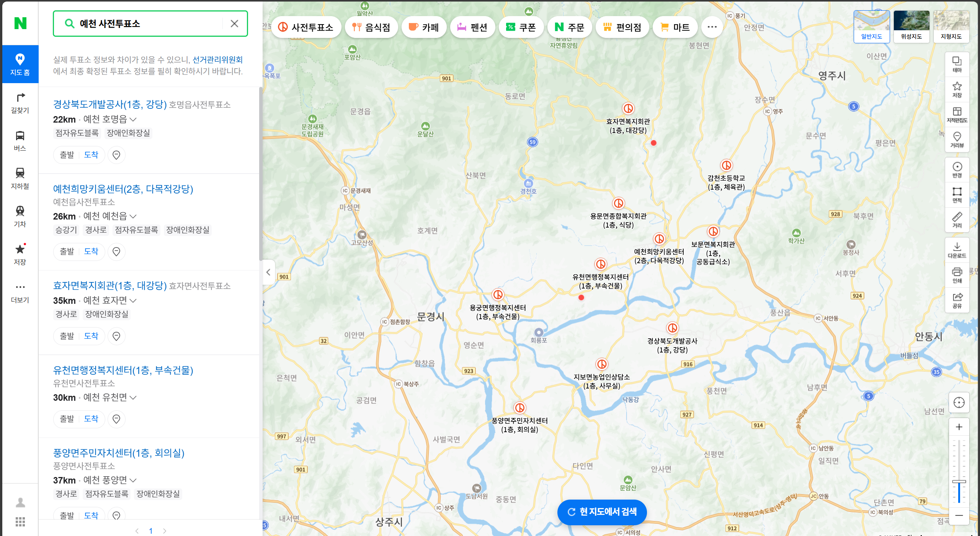Click the 다운로드 map download icon
This screenshot has width=980, height=536.
click(957, 249)
